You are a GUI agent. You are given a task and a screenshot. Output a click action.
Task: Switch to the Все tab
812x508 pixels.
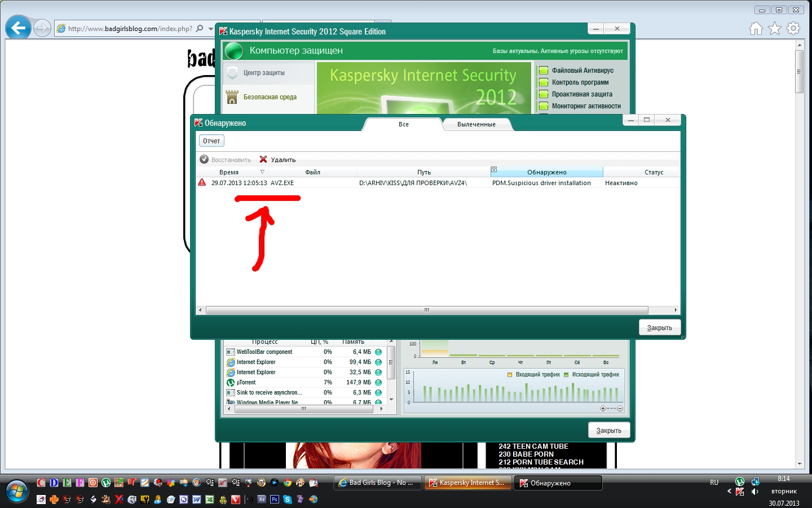click(404, 124)
